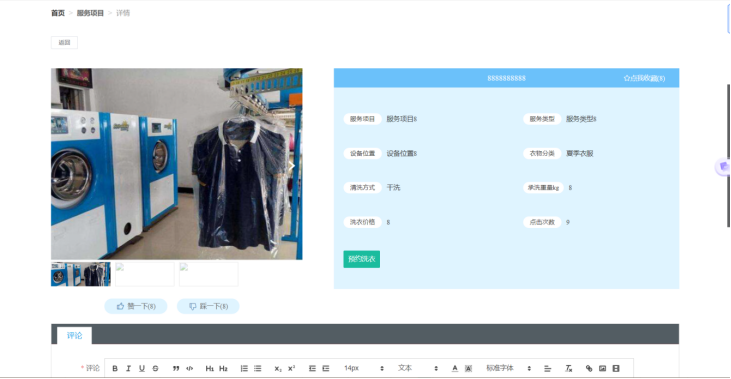
Task: Toggle bold formatting in comment editor
Action: point(115,368)
